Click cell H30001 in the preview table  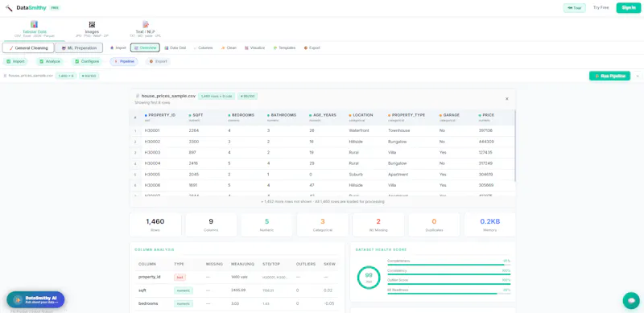pyautogui.click(x=152, y=130)
